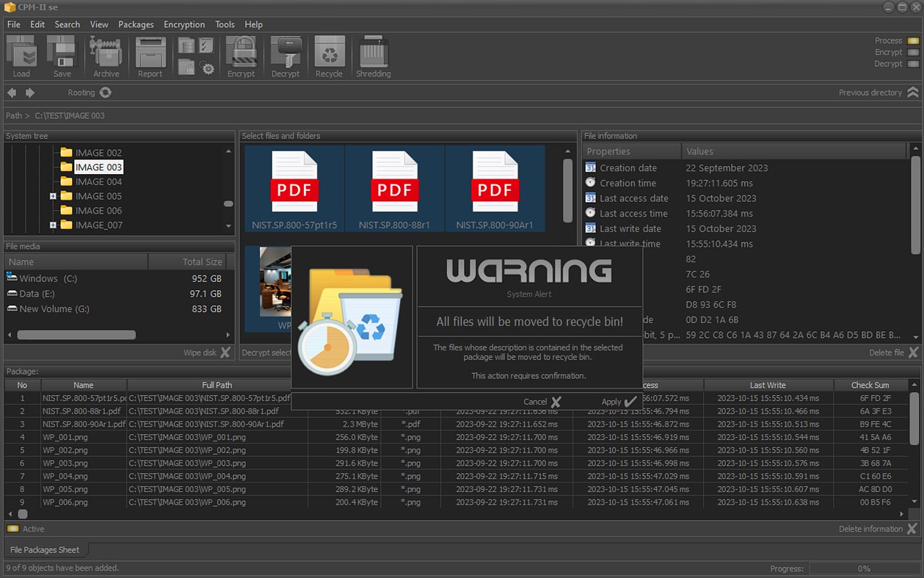Open the Search menu
Viewport: 924px width, 578px height.
(x=67, y=24)
